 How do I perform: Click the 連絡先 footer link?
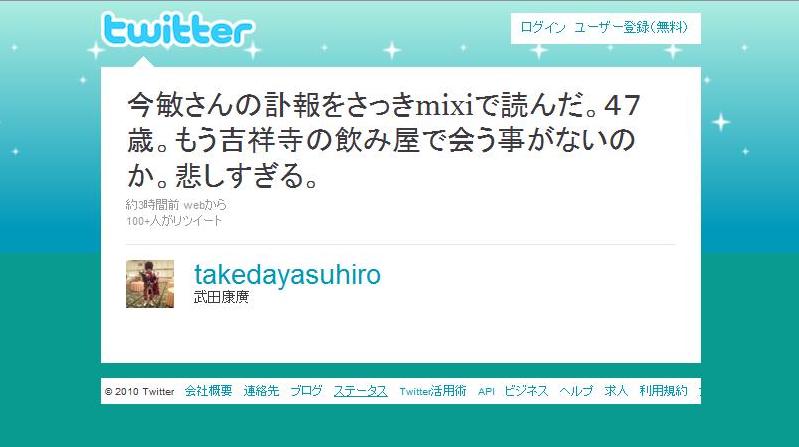(x=261, y=391)
